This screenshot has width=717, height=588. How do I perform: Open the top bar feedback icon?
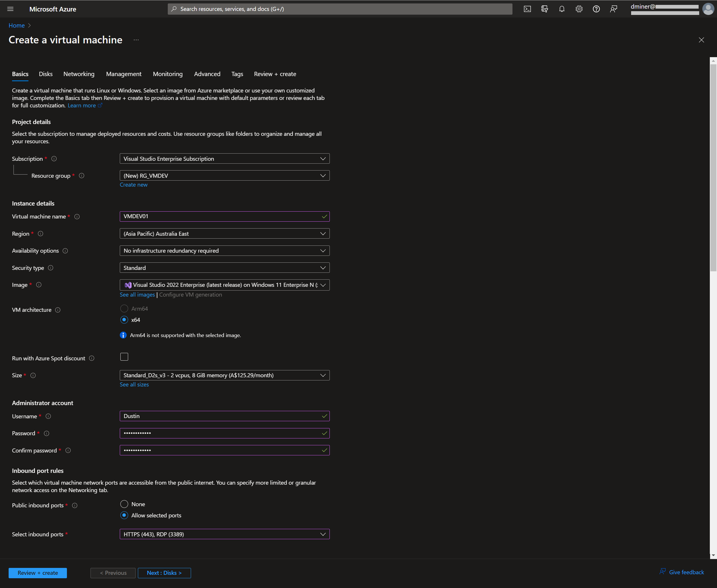[614, 9]
